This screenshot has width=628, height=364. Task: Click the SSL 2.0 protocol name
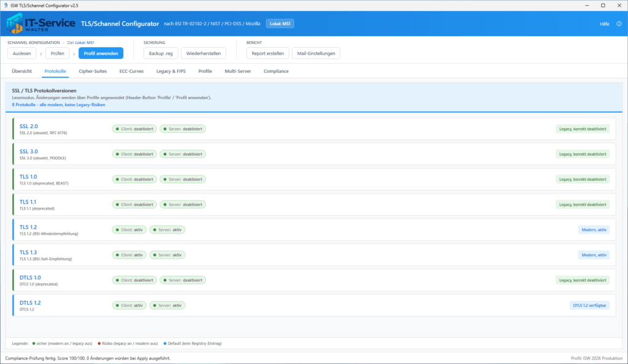pyautogui.click(x=28, y=126)
